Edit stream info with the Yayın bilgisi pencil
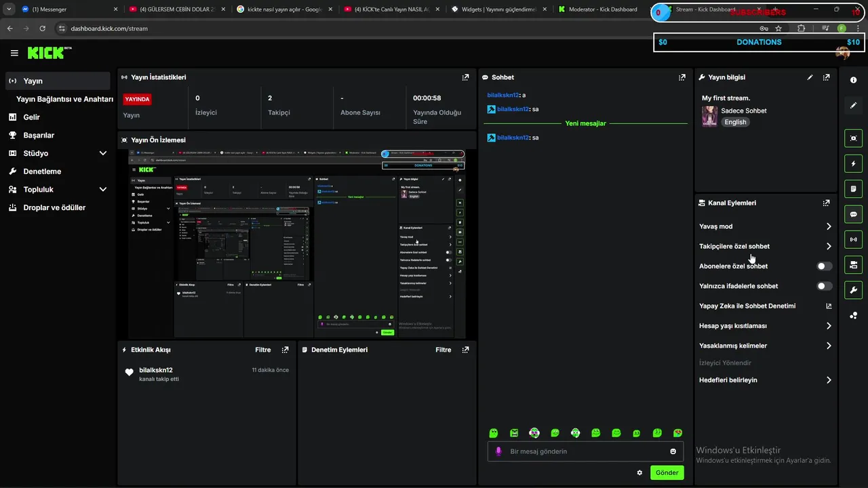Screen dimensions: 868x488 pyautogui.click(x=810, y=77)
